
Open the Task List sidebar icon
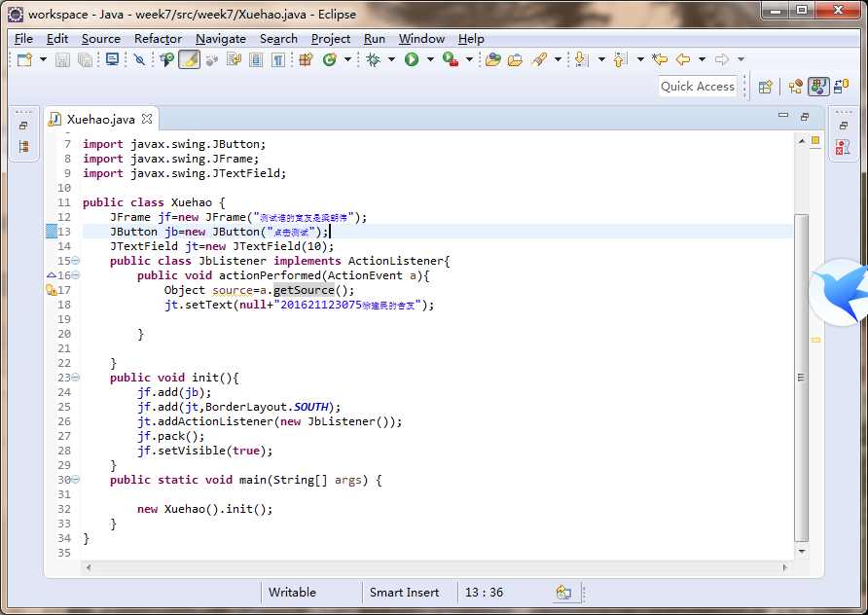843,147
